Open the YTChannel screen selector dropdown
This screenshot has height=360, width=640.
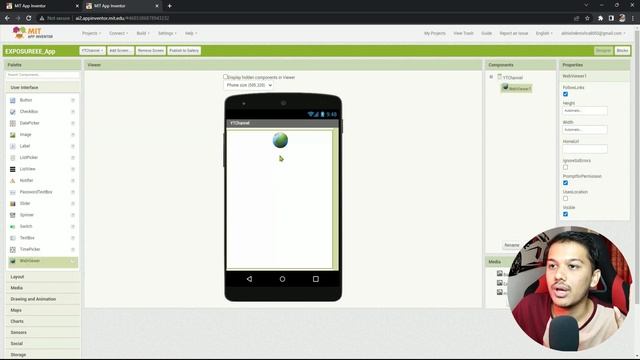[x=92, y=51]
